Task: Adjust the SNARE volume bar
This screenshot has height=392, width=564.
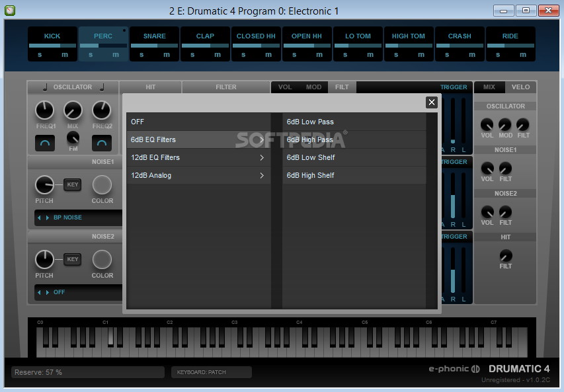Action: [154, 46]
